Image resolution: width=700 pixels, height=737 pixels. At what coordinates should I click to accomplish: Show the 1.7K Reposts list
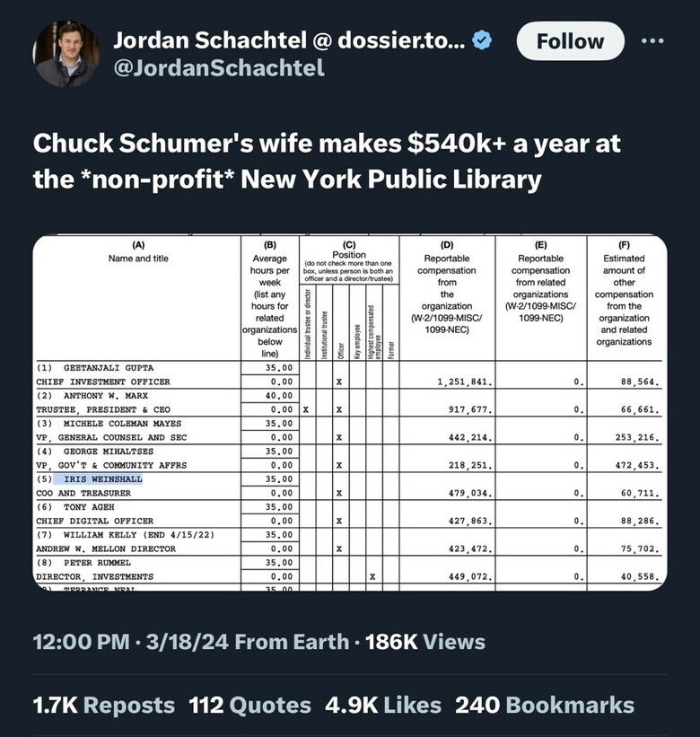(x=104, y=706)
